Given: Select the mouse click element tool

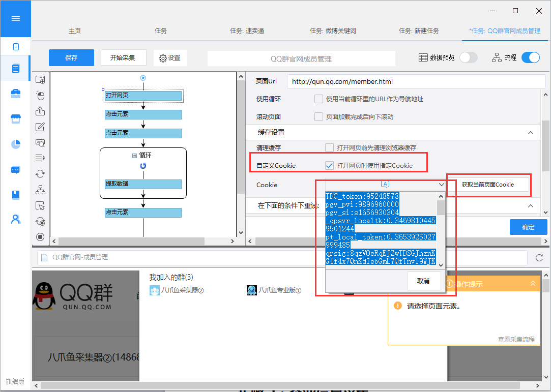Looking at the screenshot, I should pyautogui.click(x=40, y=95).
